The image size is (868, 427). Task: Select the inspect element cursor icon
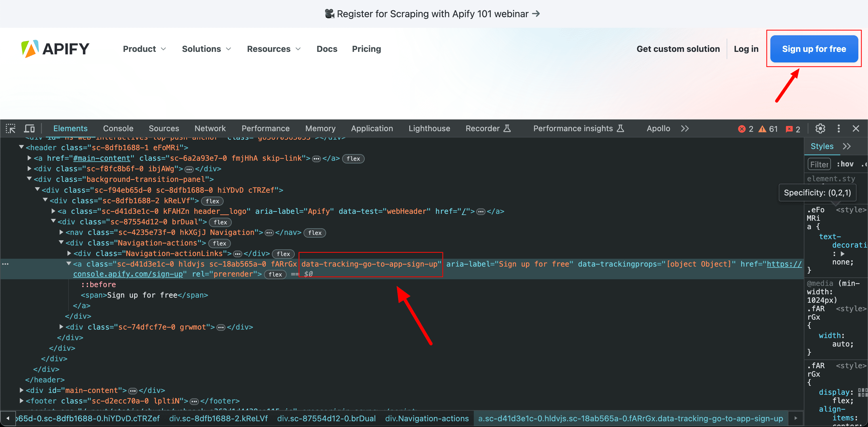pos(11,128)
